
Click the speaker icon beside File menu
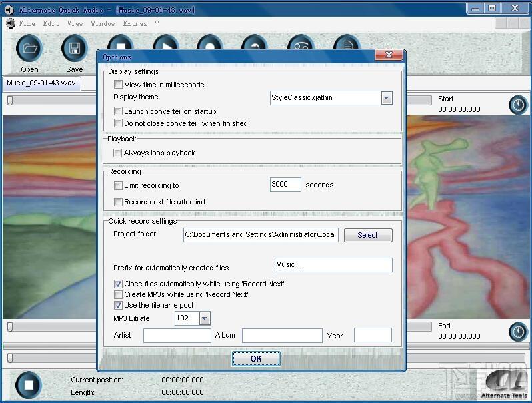[11, 23]
